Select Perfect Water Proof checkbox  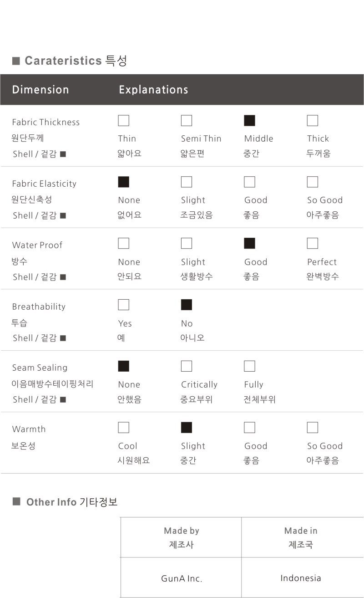[x=313, y=244]
